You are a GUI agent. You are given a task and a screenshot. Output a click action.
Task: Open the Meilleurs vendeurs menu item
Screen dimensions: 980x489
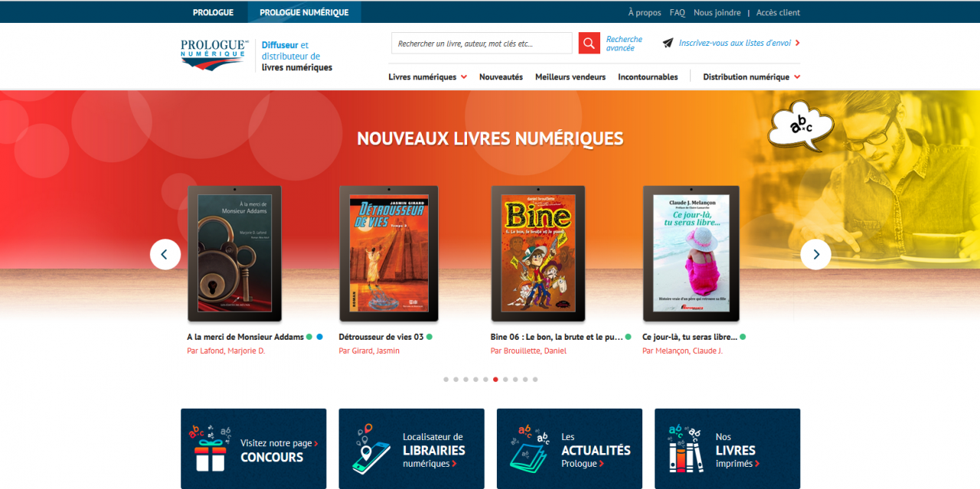coord(570,77)
